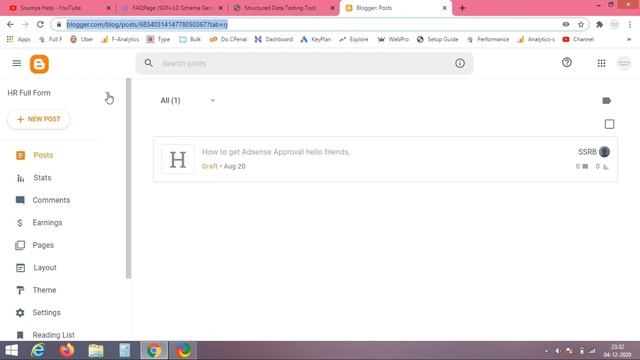Click the search magnifier icon
Viewport: 640px width, 360px height.
[x=149, y=63]
